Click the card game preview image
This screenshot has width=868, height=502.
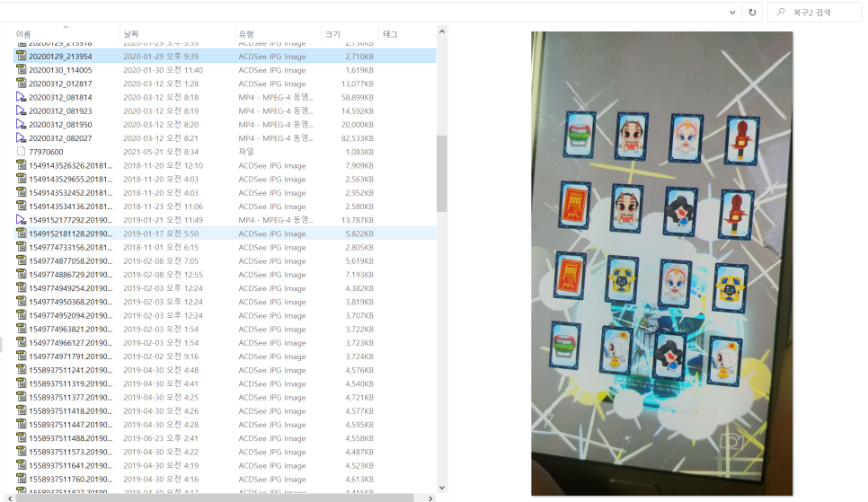tap(661, 263)
